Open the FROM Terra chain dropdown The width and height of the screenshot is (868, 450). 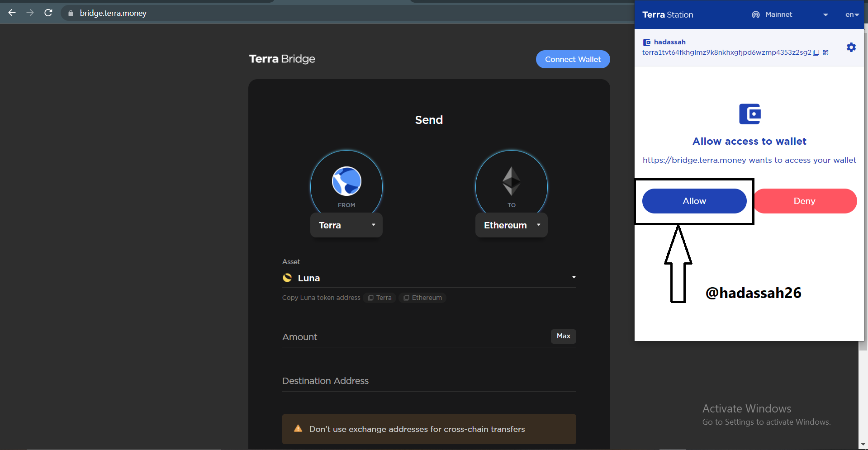346,225
